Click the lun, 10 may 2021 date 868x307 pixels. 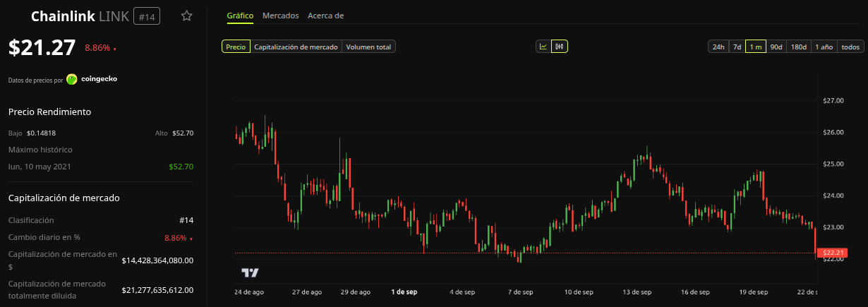tap(38, 167)
